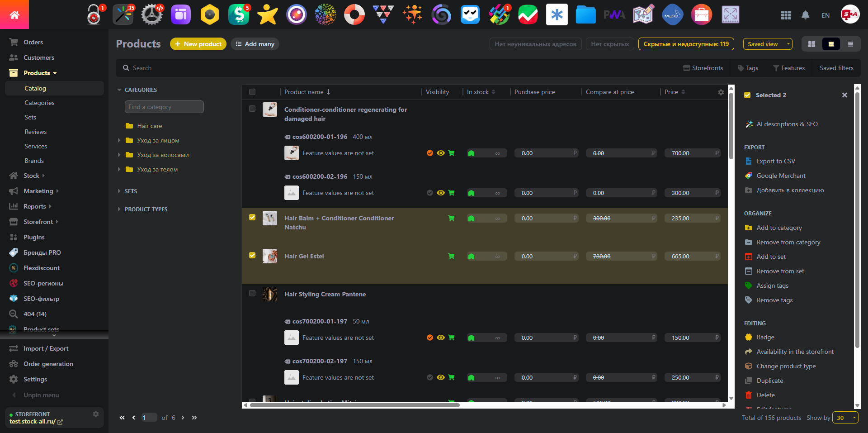The image size is (868, 433).
Task: Open the column settings gear in table header
Action: (721, 92)
